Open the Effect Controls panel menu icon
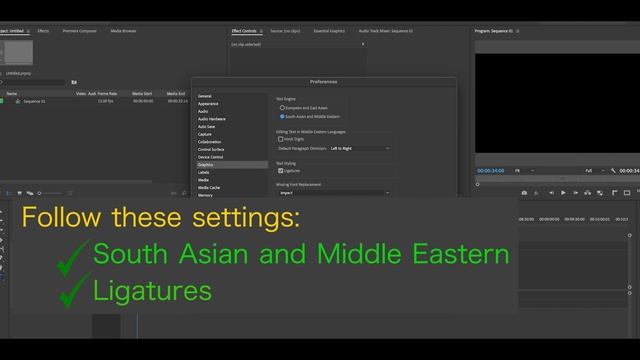 pos(261,31)
